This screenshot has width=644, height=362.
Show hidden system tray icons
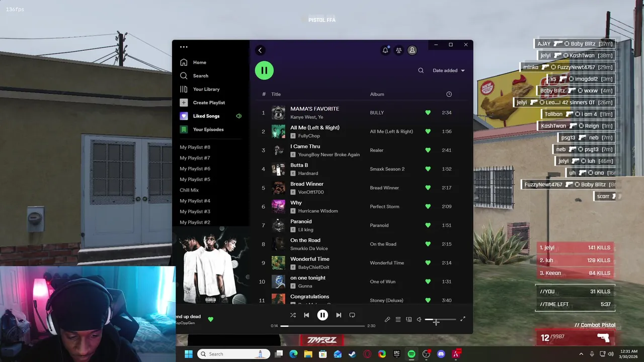click(x=581, y=354)
